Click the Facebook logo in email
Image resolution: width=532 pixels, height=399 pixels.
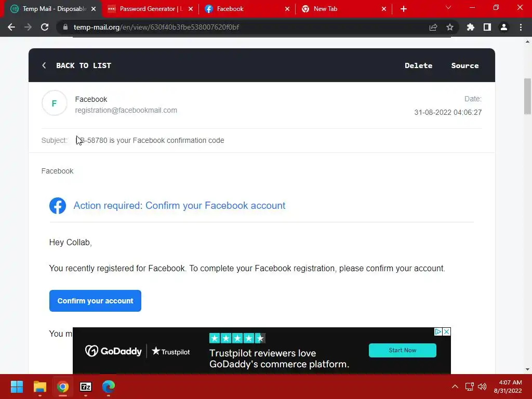click(x=58, y=206)
